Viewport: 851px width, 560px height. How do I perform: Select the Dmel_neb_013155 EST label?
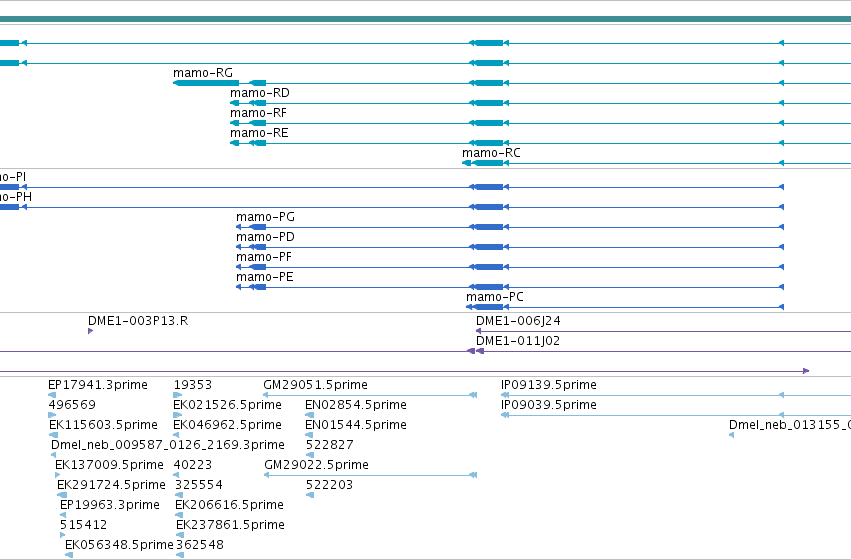point(790,425)
